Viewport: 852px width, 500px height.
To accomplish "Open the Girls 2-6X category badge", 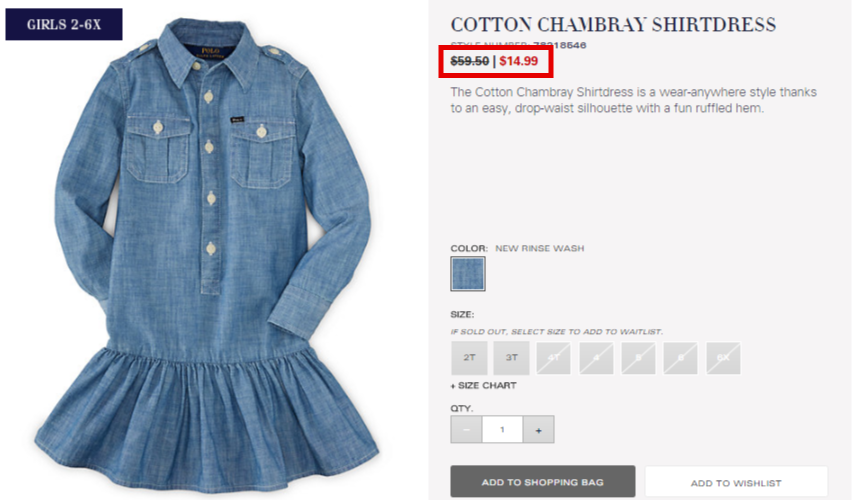I will click(64, 24).
